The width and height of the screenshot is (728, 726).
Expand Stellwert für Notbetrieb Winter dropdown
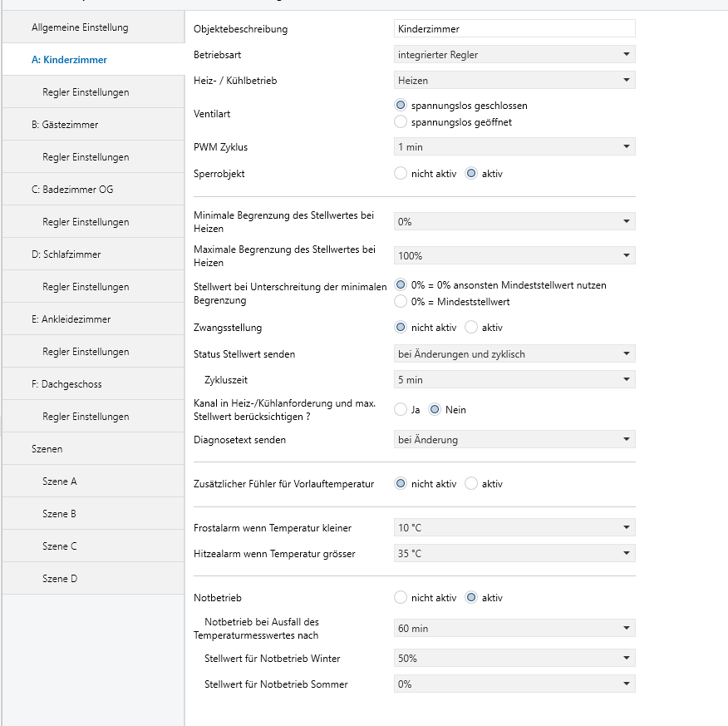[514, 658]
